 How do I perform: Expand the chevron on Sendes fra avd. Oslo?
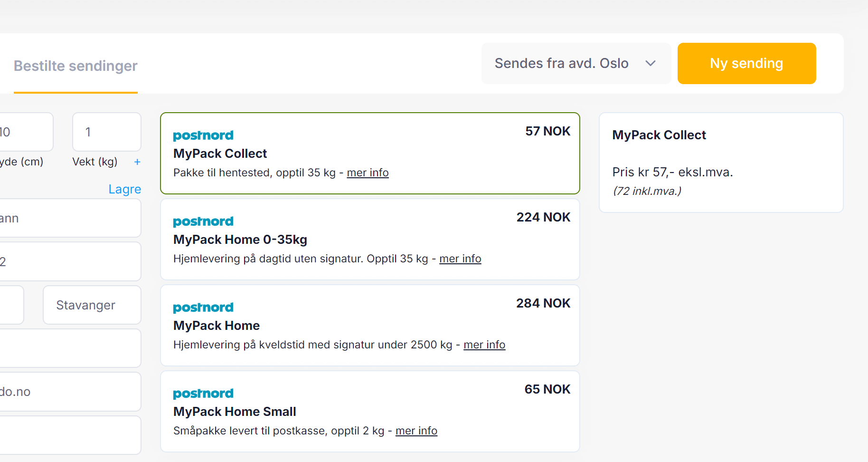[x=651, y=63]
